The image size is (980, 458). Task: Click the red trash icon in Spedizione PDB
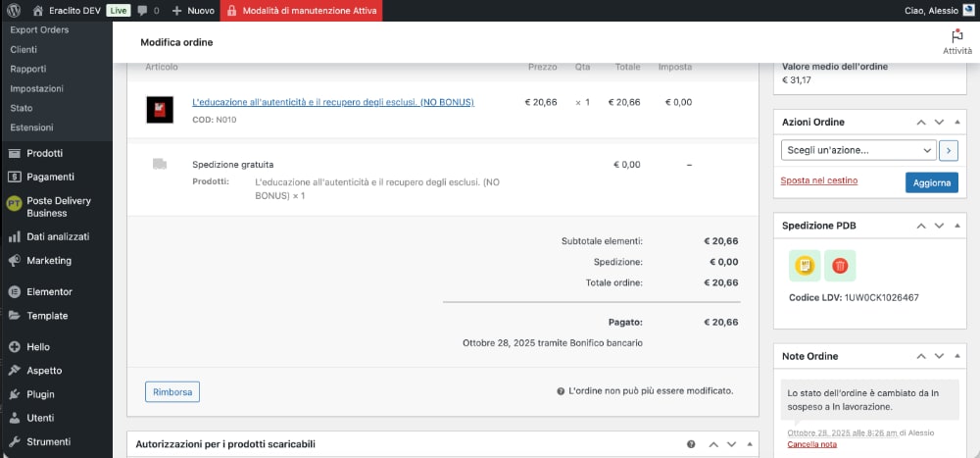pos(840,266)
